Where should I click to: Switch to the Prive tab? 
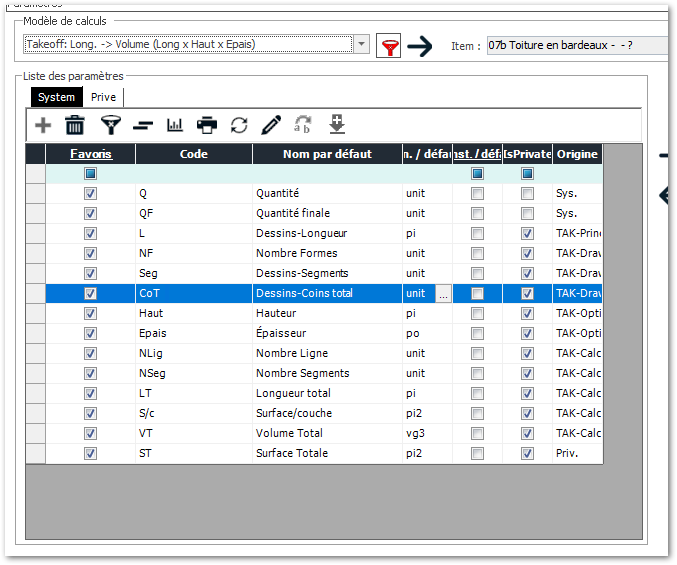click(103, 97)
